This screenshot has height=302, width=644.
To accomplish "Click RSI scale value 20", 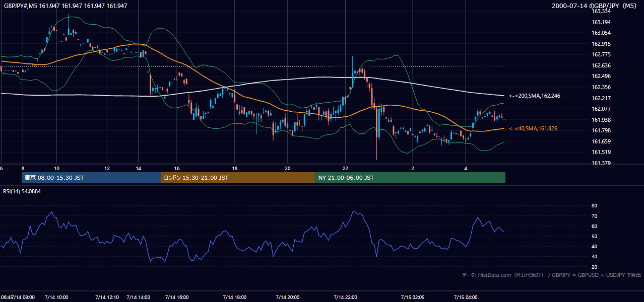I will coord(594,267).
